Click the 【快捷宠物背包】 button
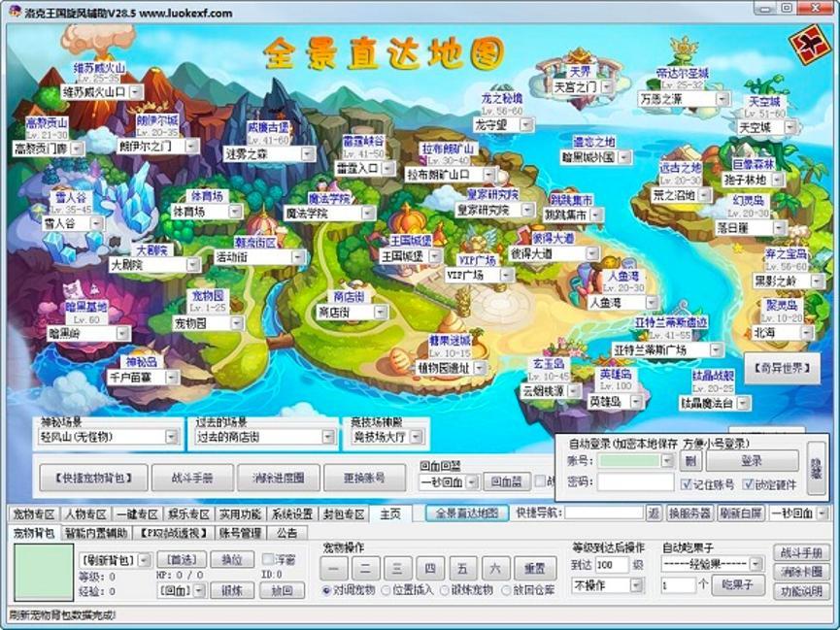 pyautogui.click(x=94, y=478)
